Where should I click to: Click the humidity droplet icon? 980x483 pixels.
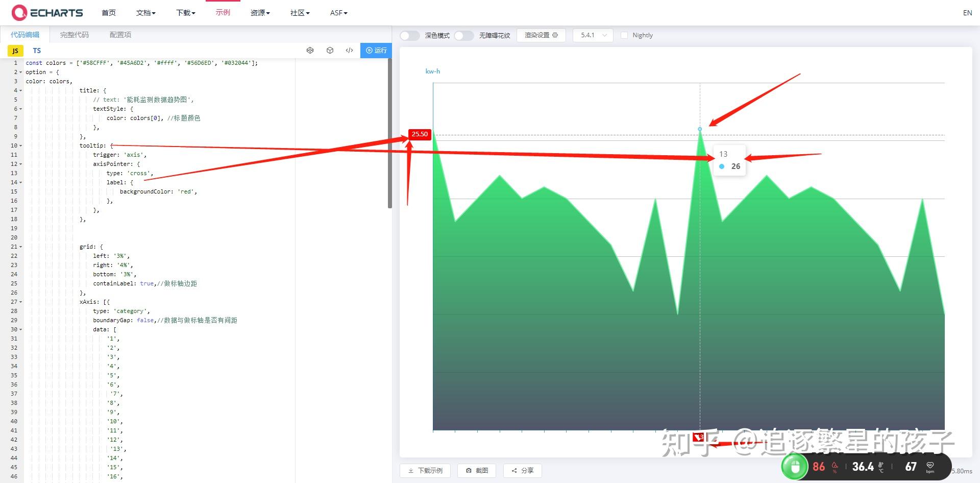(x=835, y=467)
